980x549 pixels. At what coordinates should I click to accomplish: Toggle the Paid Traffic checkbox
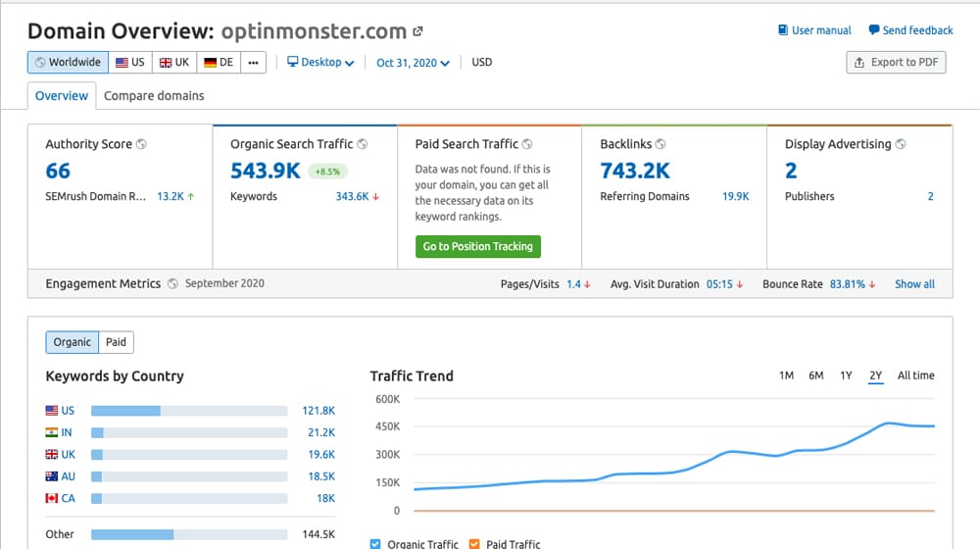click(474, 544)
